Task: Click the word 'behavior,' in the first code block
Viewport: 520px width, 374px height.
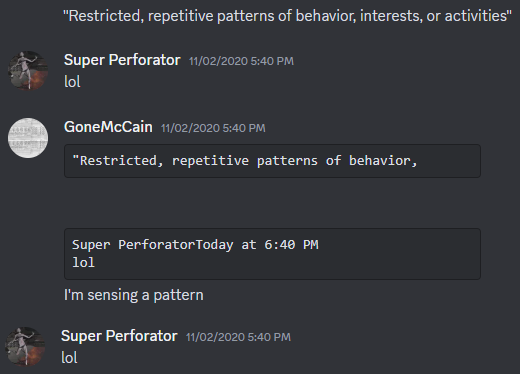Action: coord(383,161)
